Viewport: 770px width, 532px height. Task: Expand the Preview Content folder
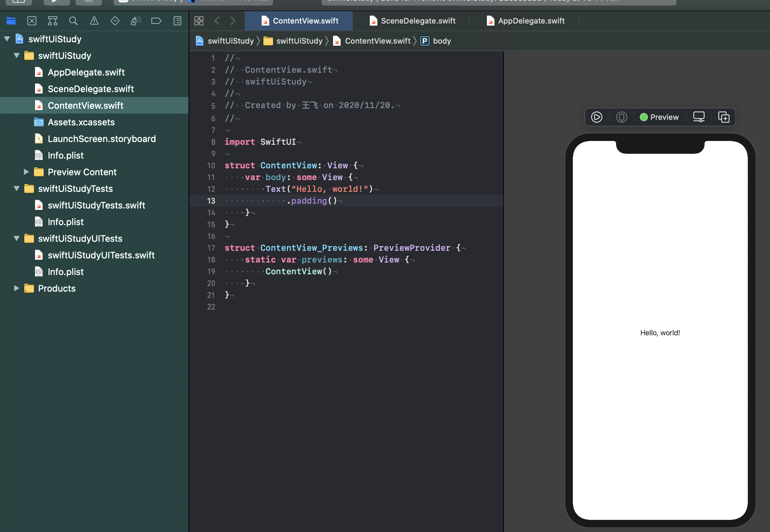(26, 172)
